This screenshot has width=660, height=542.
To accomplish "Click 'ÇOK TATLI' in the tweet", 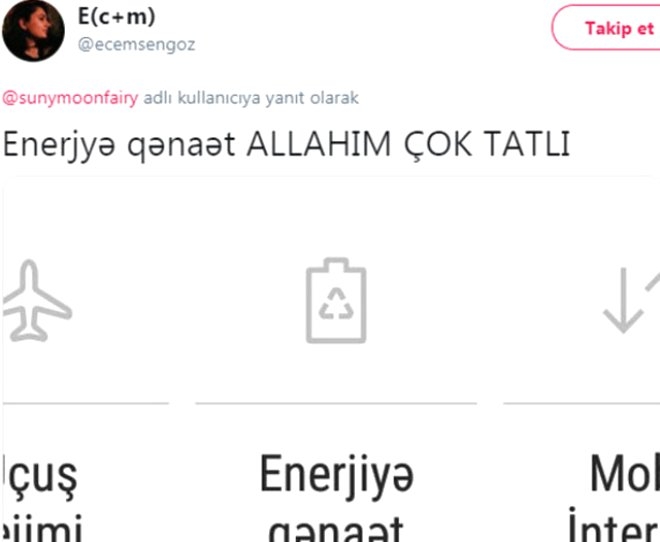I will [x=487, y=145].
